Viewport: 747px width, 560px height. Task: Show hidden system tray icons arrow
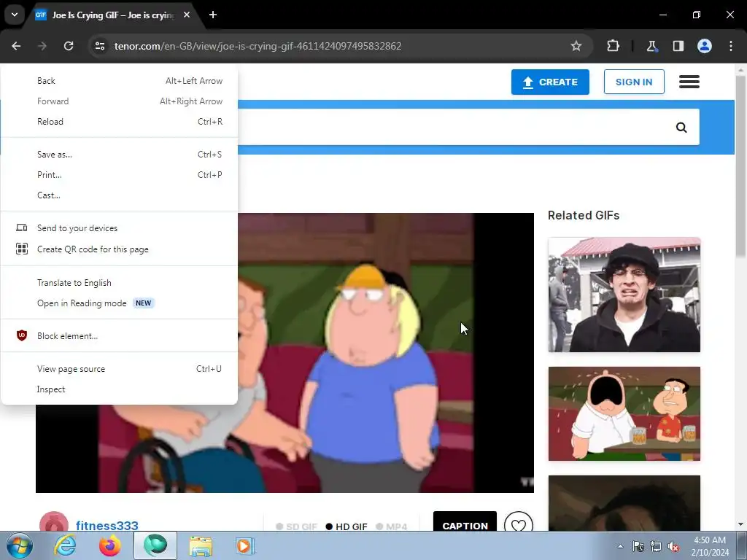[x=620, y=546]
